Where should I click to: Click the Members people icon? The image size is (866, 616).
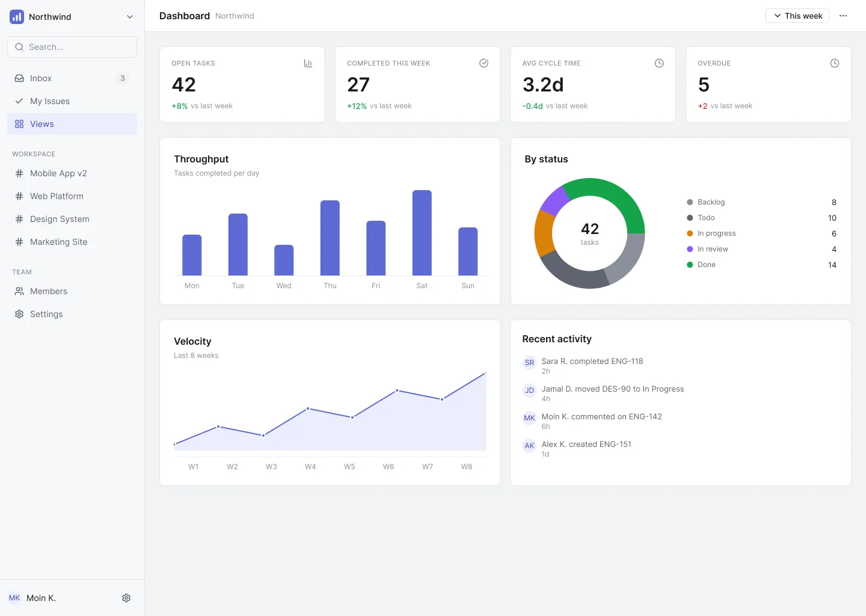(x=19, y=291)
